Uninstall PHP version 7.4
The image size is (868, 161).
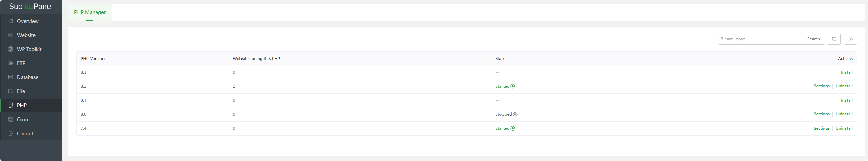pos(844,128)
